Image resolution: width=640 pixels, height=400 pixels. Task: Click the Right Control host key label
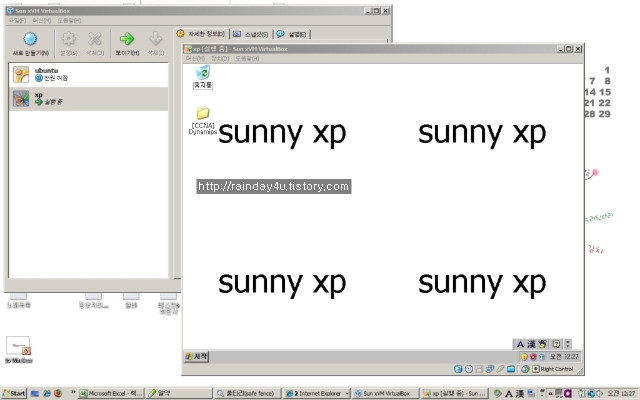(x=557, y=369)
